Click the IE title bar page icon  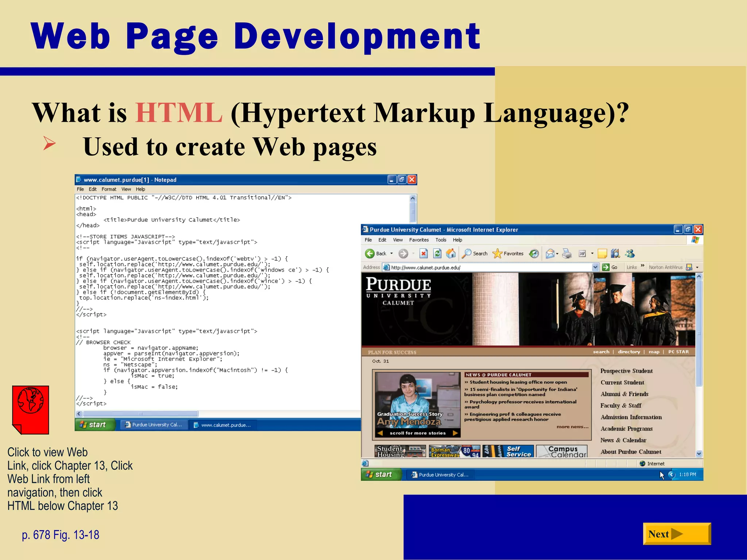coord(365,229)
